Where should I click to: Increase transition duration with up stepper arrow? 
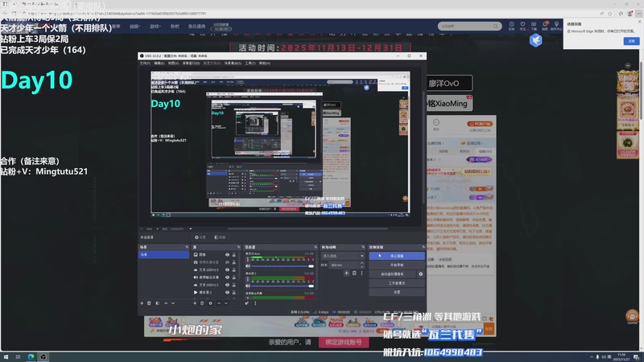point(361,263)
